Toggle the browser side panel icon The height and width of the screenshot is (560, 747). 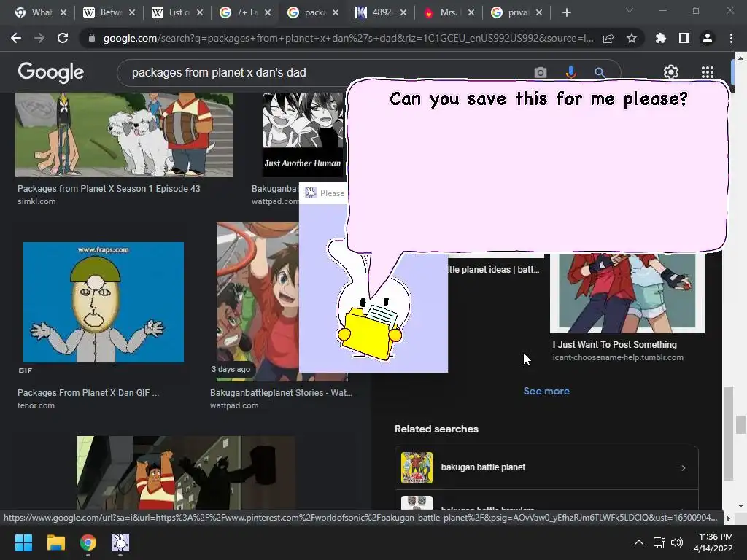pyautogui.click(x=684, y=38)
